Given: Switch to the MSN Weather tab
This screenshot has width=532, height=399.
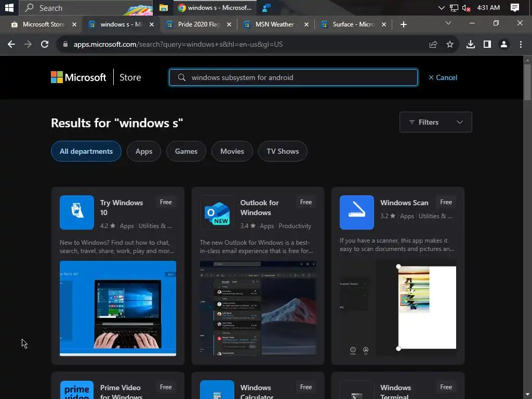Looking at the screenshot, I should 274,24.
